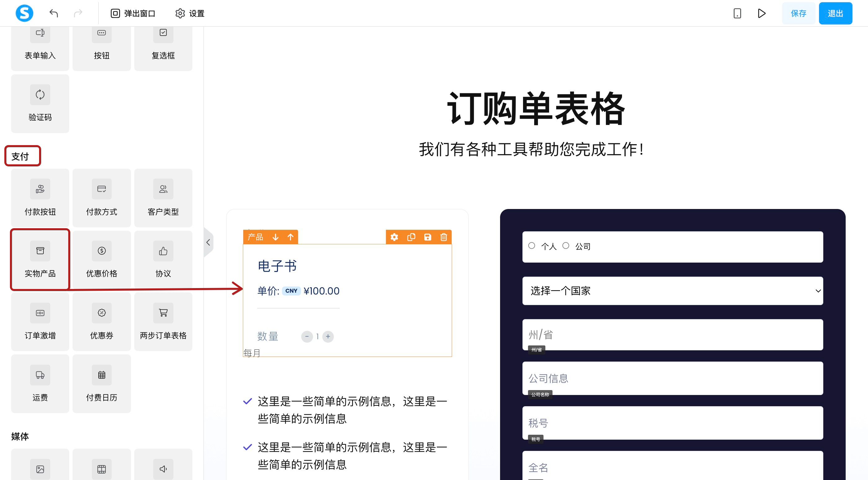The height and width of the screenshot is (480, 868).
Task: Increase quantity with plus button
Action: point(328,336)
